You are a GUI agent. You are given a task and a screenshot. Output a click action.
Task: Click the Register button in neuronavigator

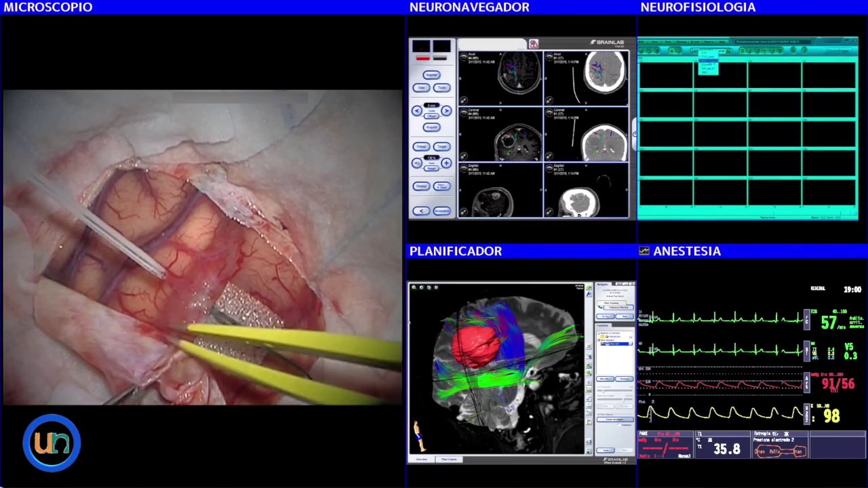pos(431,75)
